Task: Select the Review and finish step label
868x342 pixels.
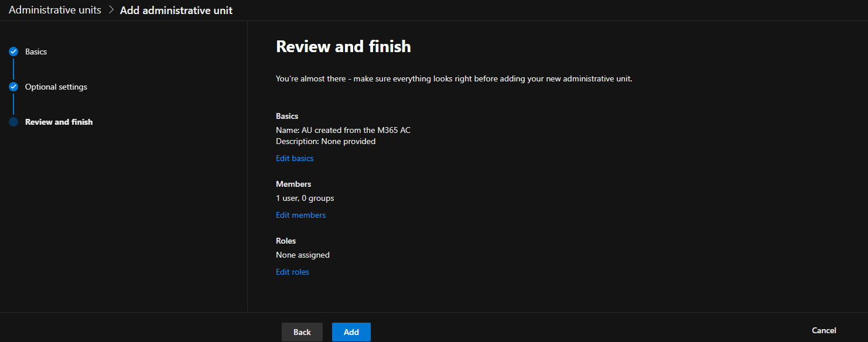Action: [59, 122]
